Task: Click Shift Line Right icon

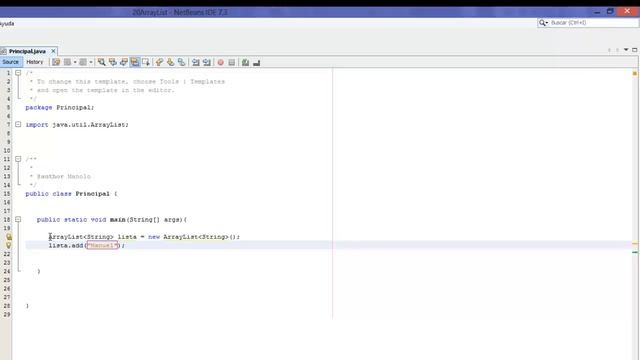Action: 207,62
